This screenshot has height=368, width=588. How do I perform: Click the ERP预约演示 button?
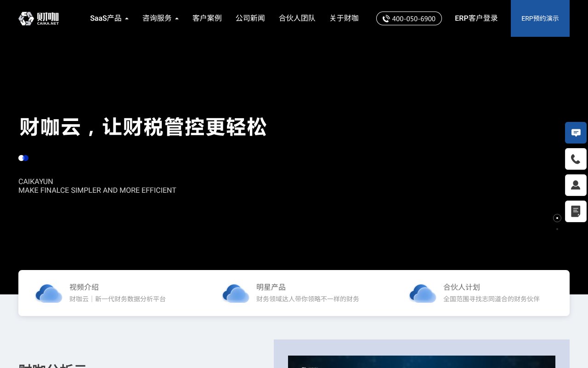click(x=540, y=18)
